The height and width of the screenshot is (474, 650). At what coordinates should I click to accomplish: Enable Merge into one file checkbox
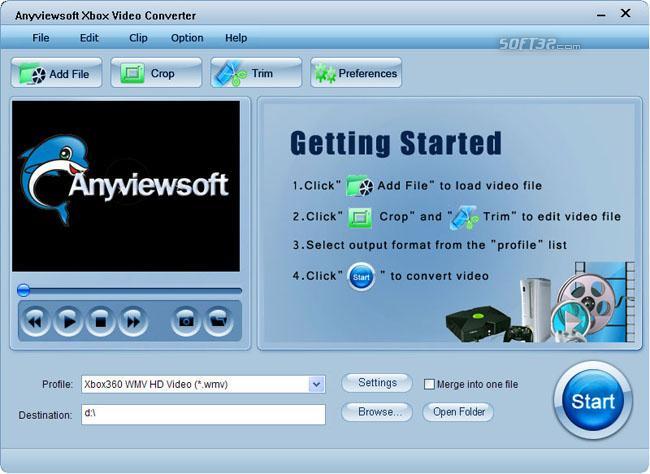429,384
